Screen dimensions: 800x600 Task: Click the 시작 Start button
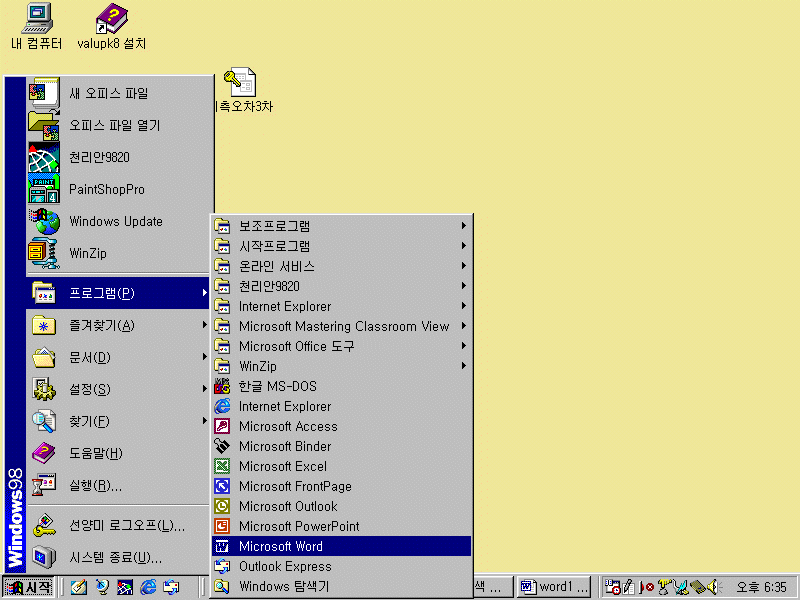point(28,587)
